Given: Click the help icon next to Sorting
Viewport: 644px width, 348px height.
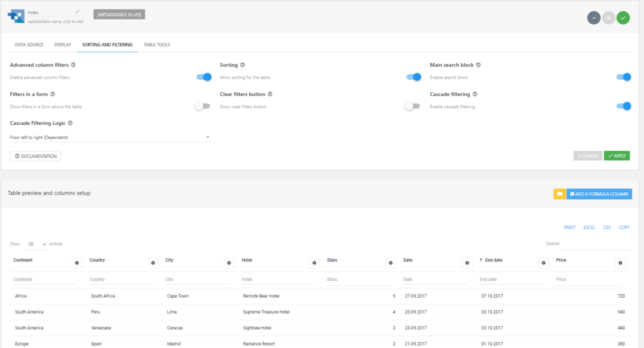Looking at the screenshot, I should point(242,65).
